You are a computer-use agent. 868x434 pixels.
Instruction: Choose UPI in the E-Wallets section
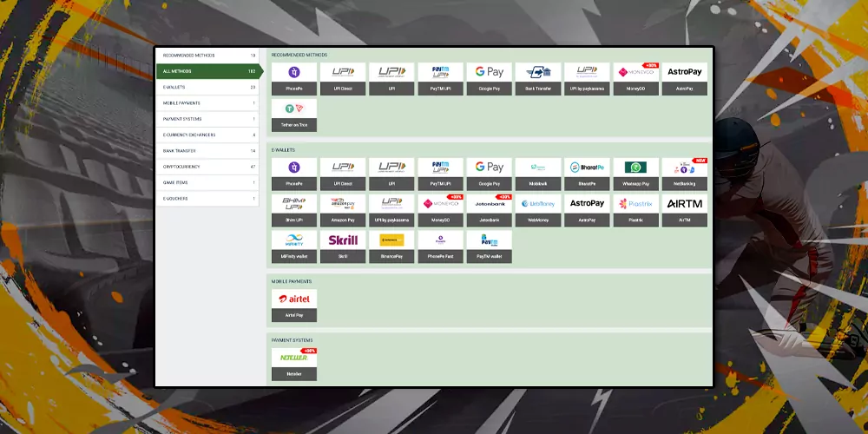[x=391, y=174]
